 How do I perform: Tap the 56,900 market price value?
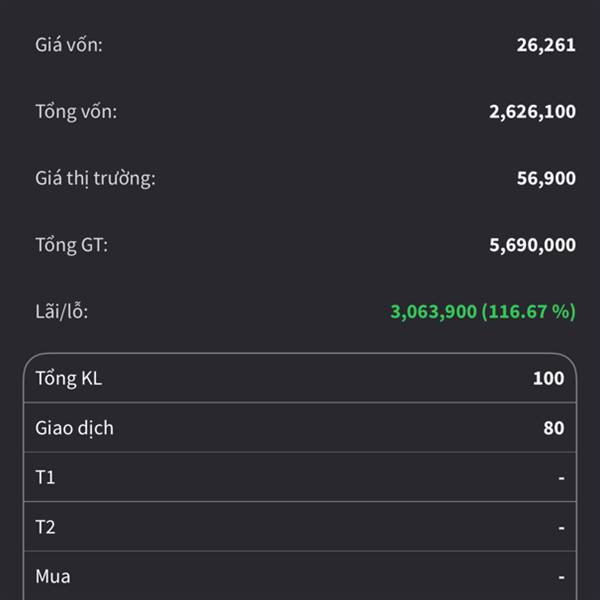(x=546, y=178)
